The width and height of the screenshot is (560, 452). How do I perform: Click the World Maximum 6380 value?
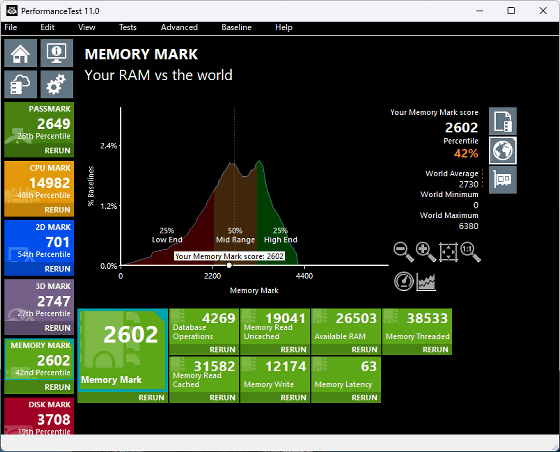pyautogui.click(x=469, y=226)
